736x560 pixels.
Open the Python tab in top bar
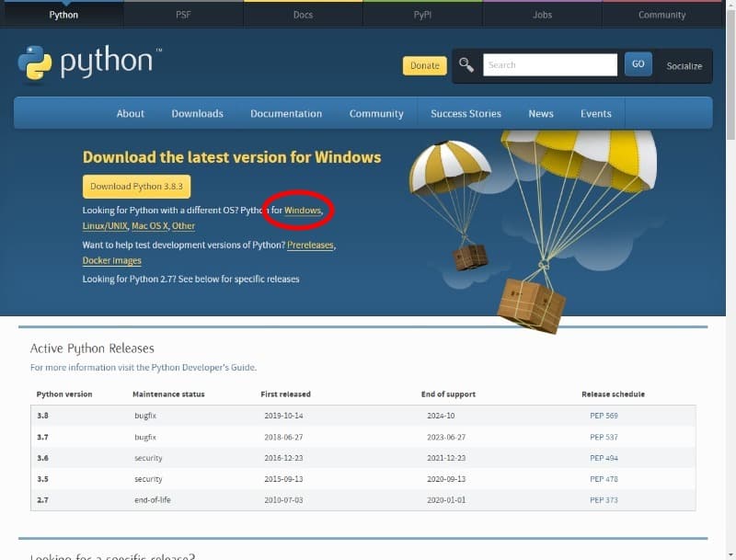63,15
